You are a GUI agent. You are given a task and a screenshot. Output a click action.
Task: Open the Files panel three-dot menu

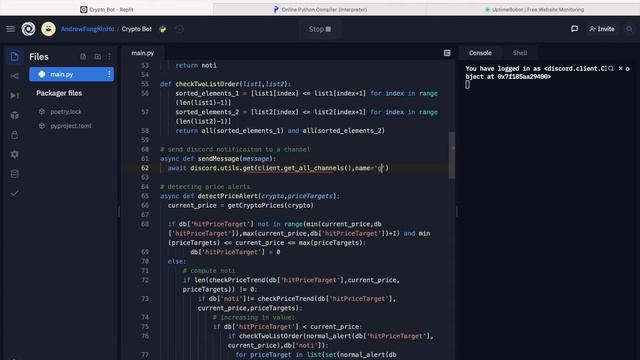pyautogui.click(x=109, y=56)
